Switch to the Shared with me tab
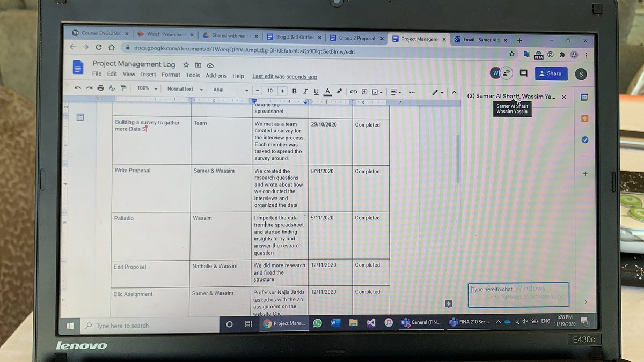Screen dimensions: 644x362 click(x=230, y=36)
